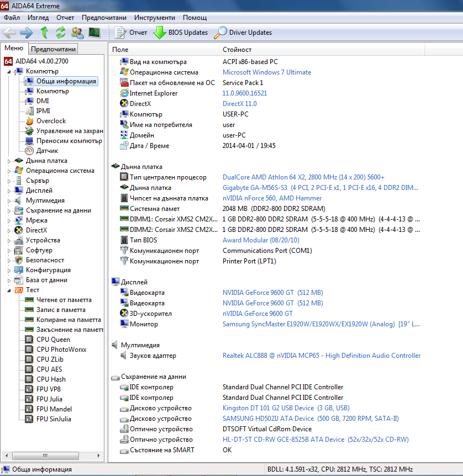Image resolution: width=463 pixels, height=476 pixels.
Task: Select the FPU Mandel benchmark
Action: (54, 409)
